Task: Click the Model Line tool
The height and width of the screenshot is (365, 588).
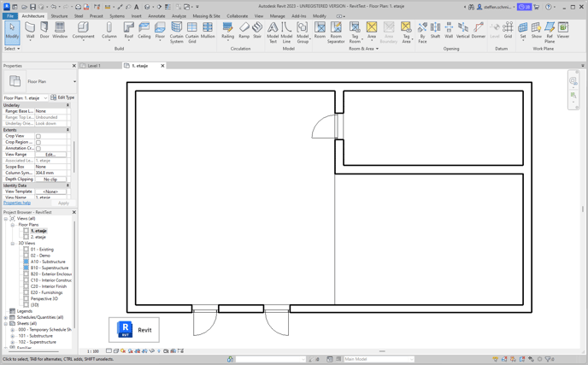Action: click(x=286, y=32)
